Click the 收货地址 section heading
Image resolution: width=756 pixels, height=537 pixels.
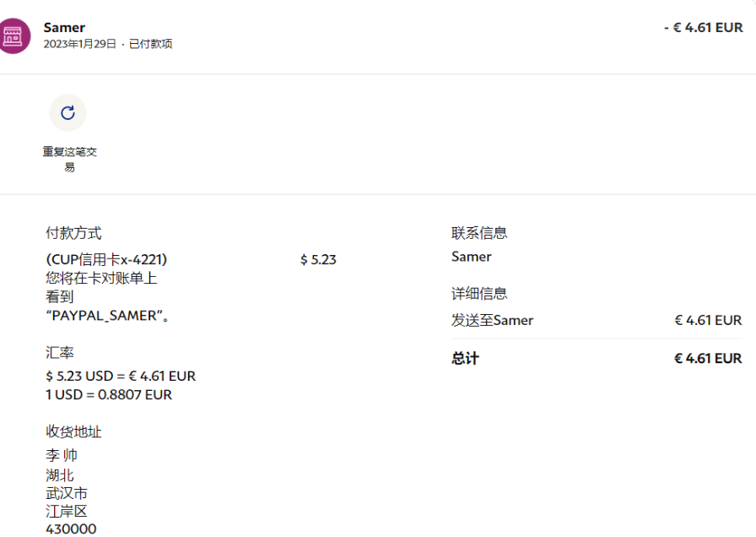click(x=73, y=431)
